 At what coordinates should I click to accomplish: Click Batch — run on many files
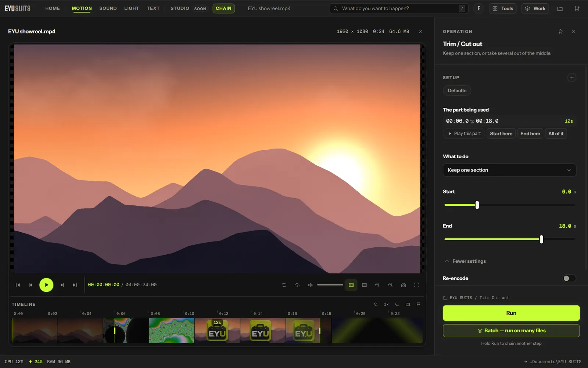click(x=511, y=330)
